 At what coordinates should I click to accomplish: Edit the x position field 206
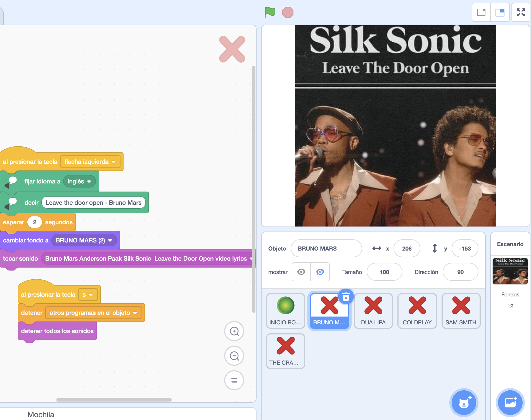coord(407,249)
